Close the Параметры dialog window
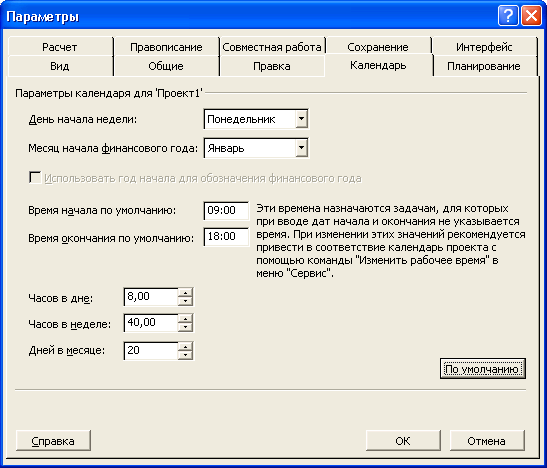Image resolution: width=547 pixels, height=468 pixels. coord(531,16)
